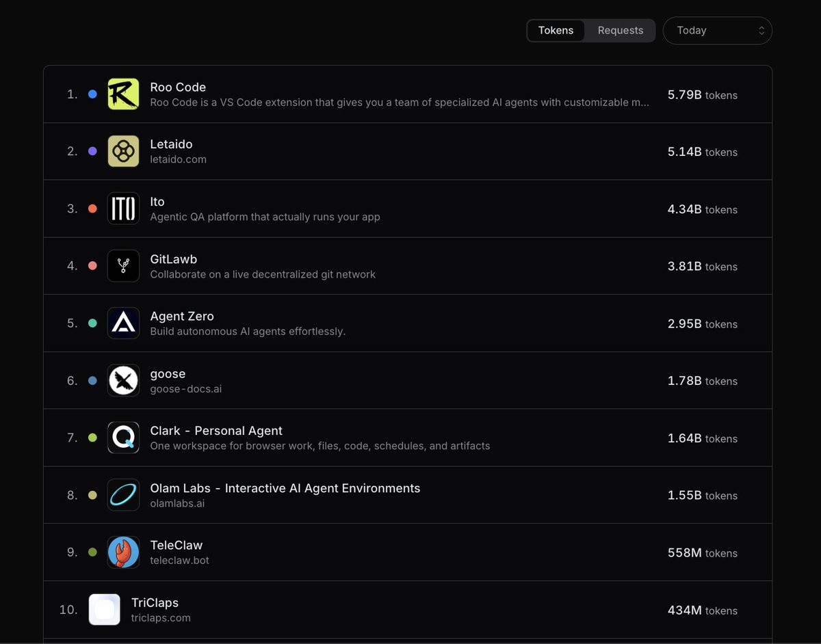The height and width of the screenshot is (644, 821).
Task: Open the TeleClaw title link
Action: (x=177, y=545)
